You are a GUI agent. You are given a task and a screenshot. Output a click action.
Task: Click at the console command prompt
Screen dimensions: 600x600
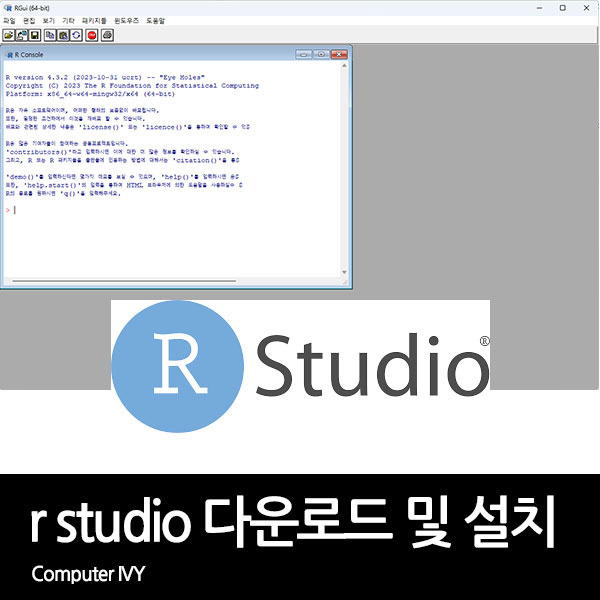coord(15,210)
